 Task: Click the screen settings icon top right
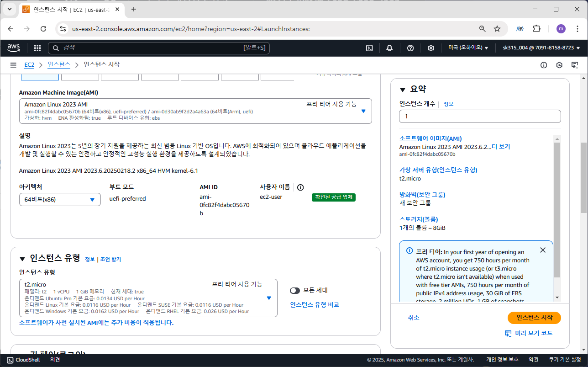tap(575, 65)
